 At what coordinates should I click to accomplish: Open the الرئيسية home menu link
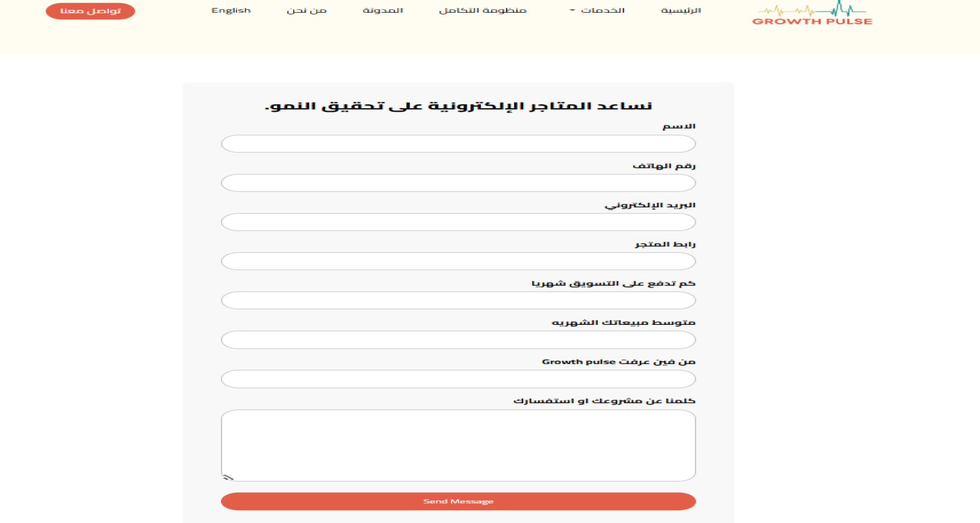click(681, 11)
